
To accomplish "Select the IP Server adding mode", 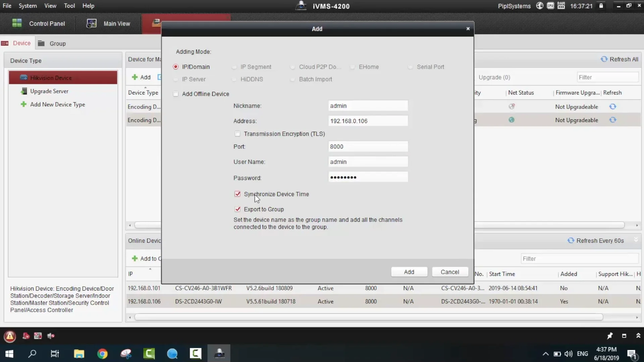I will [175, 79].
